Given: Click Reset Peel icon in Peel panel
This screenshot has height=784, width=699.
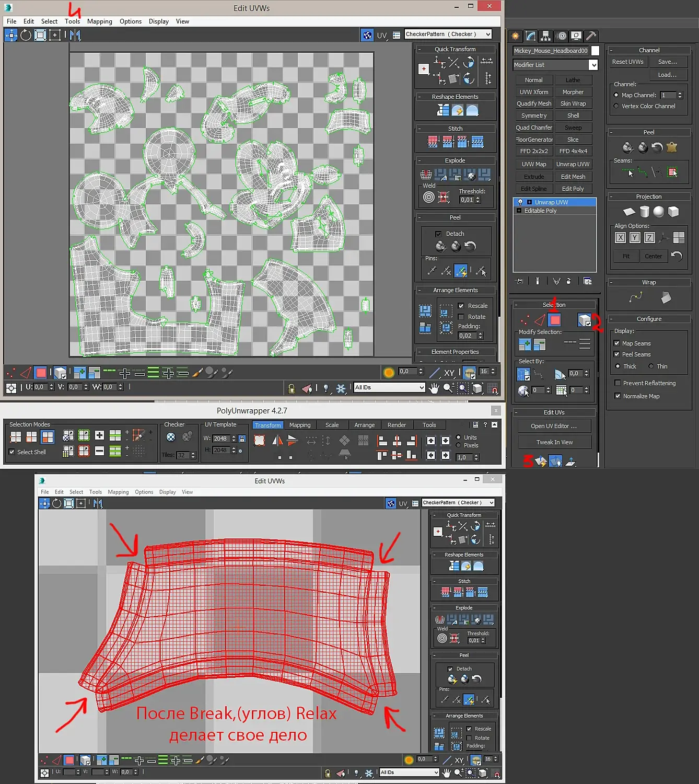Looking at the screenshot, I should point(657,147).
